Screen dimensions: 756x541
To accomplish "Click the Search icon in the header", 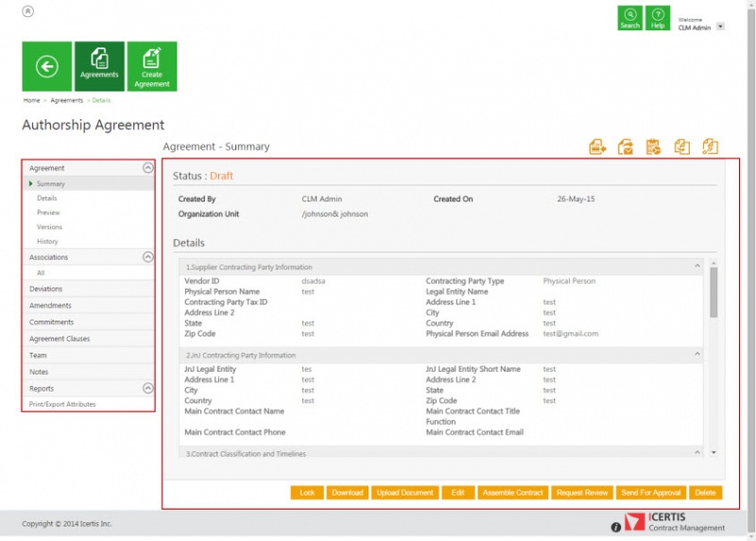I will (629, 18).
